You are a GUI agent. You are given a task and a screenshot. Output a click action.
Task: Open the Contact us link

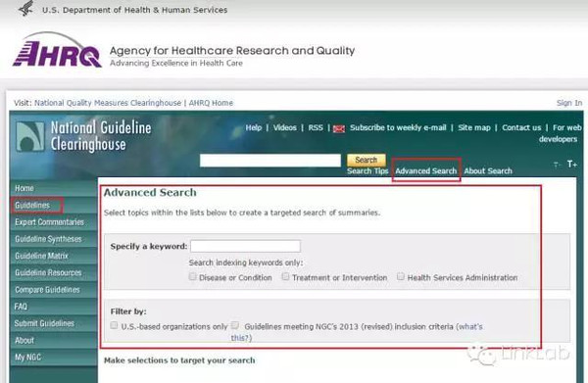[521, 127]
